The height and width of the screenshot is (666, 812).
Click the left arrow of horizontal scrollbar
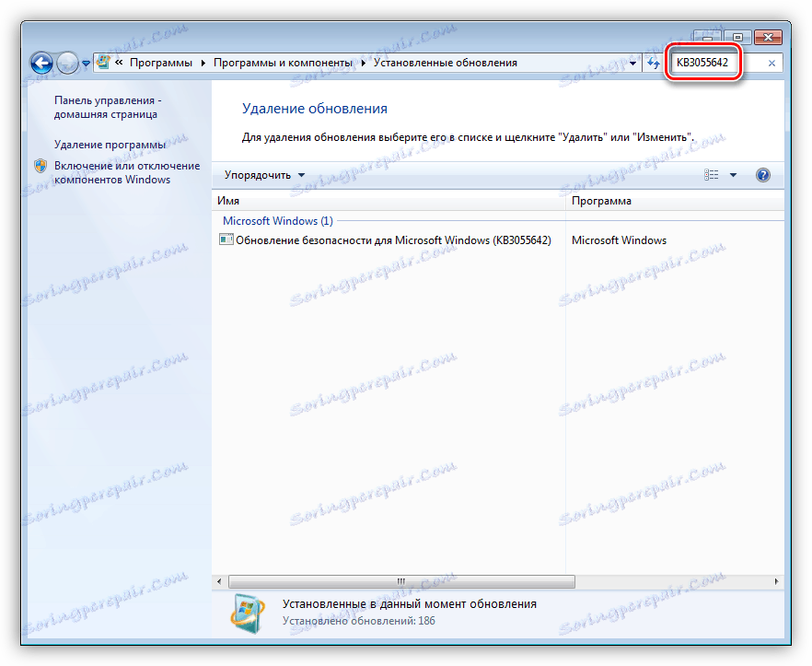click(219, 581)
